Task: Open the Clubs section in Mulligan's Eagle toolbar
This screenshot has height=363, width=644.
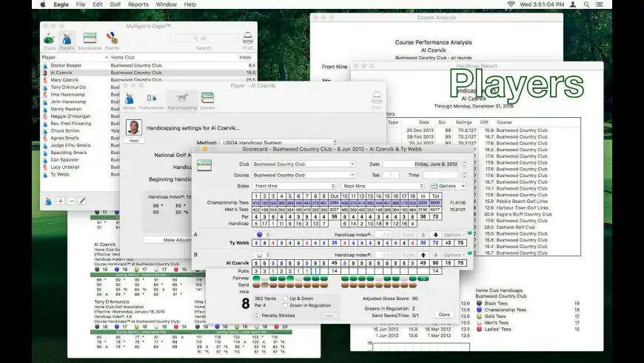Action: pyautogui.click(x=50, y=39)
